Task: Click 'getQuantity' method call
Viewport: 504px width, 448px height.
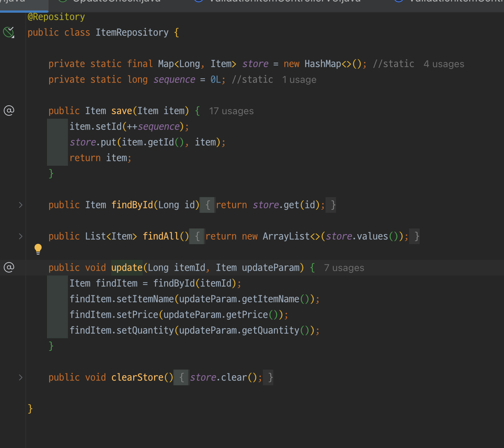Action: (271, 330)
